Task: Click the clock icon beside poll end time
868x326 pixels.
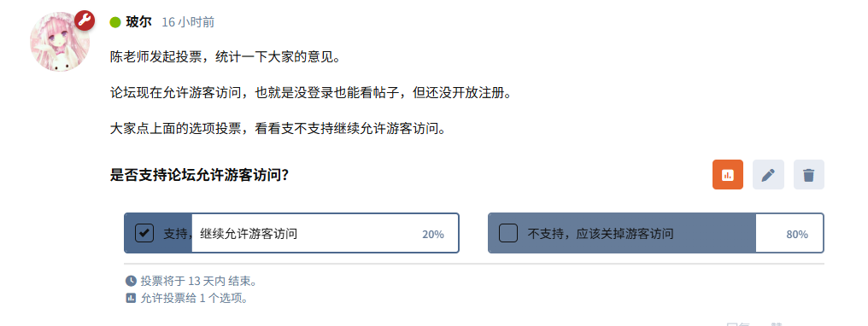Action: click(131, 281)
